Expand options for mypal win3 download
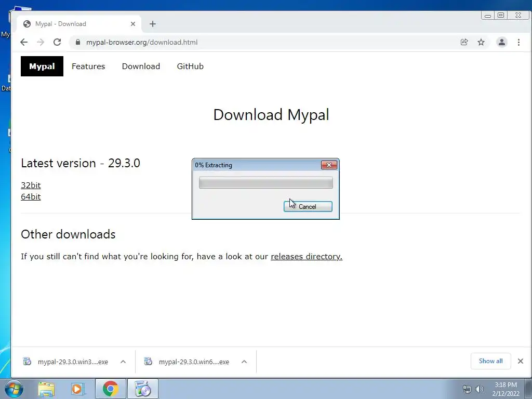Screen dimensions: 532x399 tap(123, 362)
